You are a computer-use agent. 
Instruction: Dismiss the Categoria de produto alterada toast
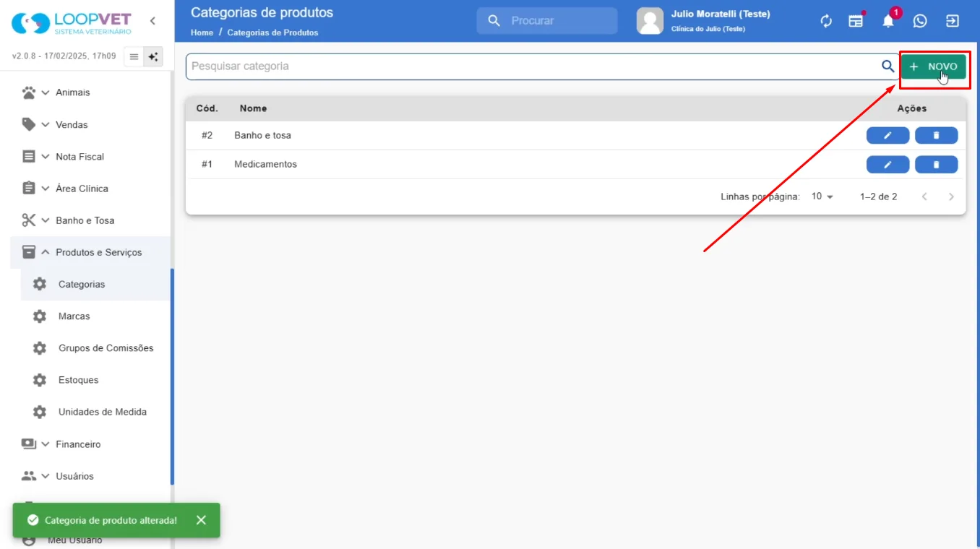[201, 520]
